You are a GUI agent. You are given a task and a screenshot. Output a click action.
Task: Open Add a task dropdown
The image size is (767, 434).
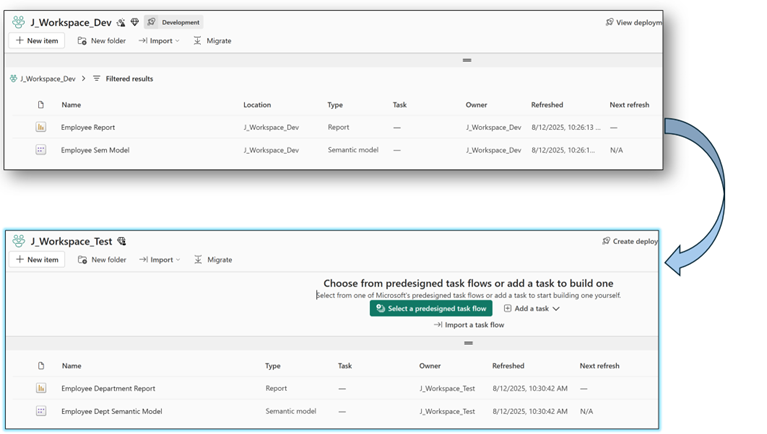point(532,308)
